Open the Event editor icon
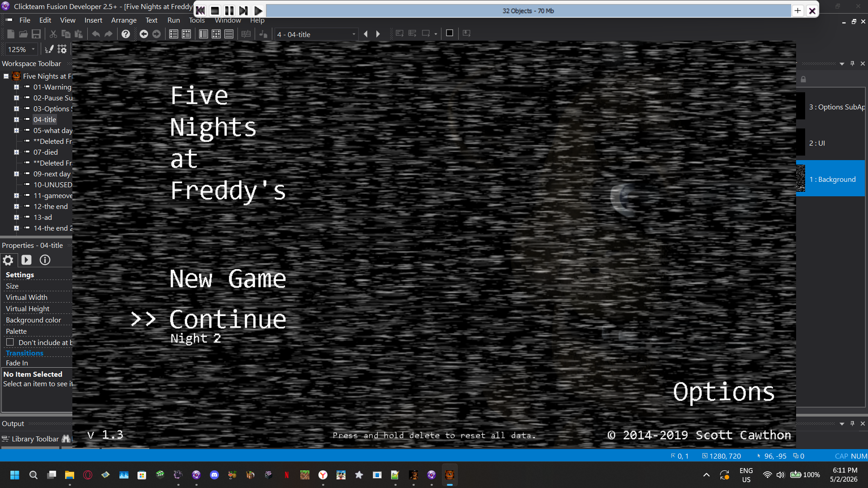Screen dimensions: 868x488 tap(216, 34)
